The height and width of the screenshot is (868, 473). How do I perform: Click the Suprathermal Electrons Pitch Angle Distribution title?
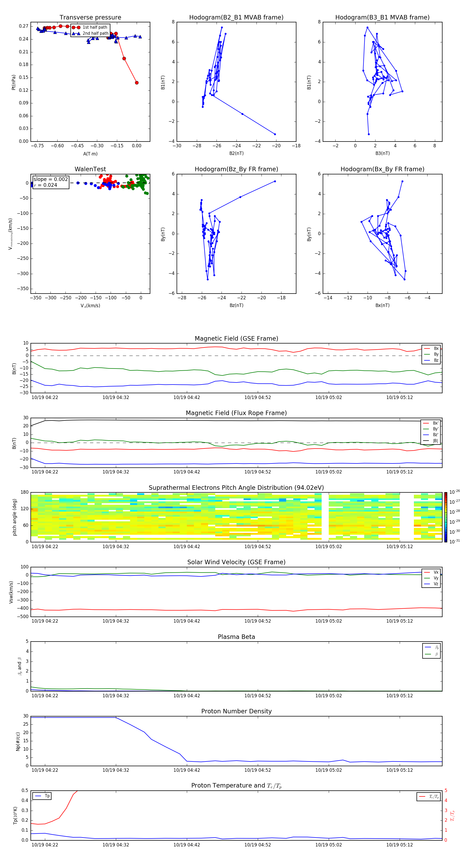[x=236, y=488]
